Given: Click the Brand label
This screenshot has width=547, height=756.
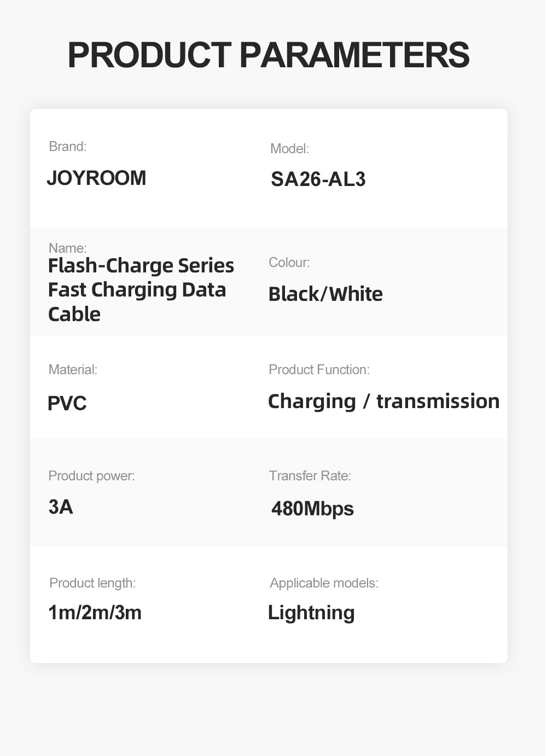Looking at the screenshot, I should (67, 147).
